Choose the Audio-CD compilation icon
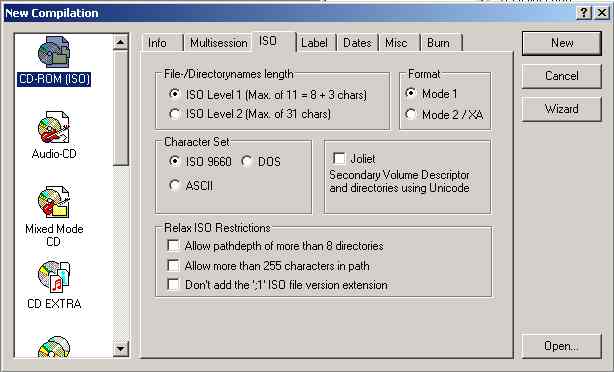Screen dimensions: 614x372 [x=54, y=127]
